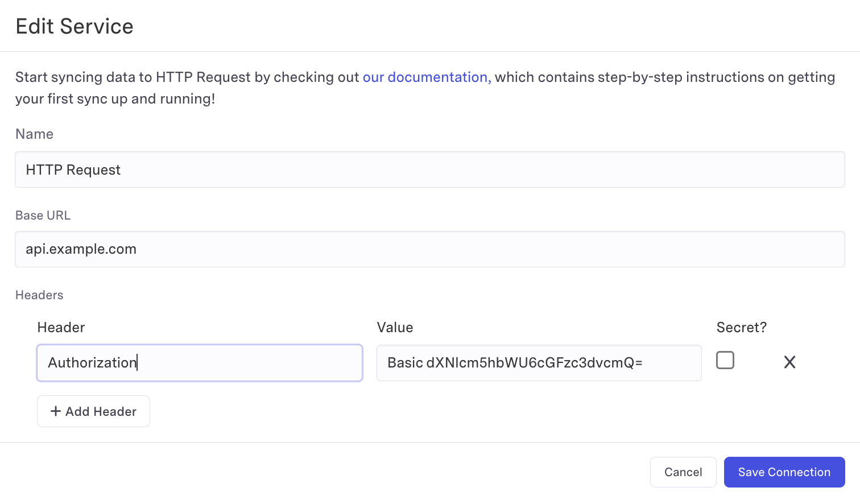Click the Value column heading

coord(395,328)
